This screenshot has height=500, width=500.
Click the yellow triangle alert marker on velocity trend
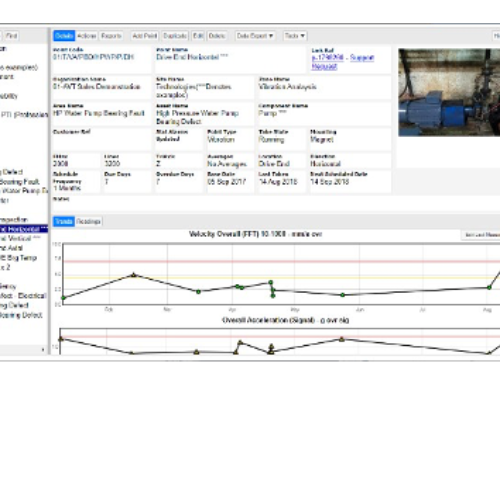tap(134, 275)
